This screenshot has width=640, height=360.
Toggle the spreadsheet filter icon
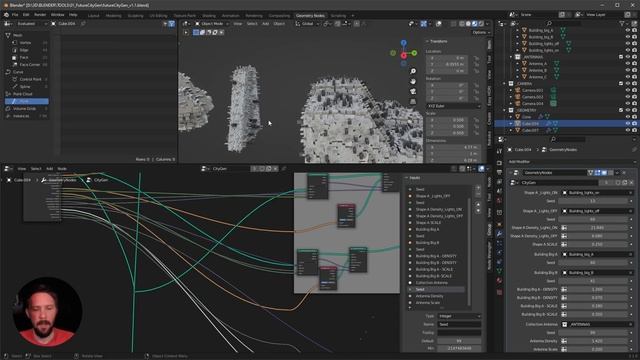(171, 24)
